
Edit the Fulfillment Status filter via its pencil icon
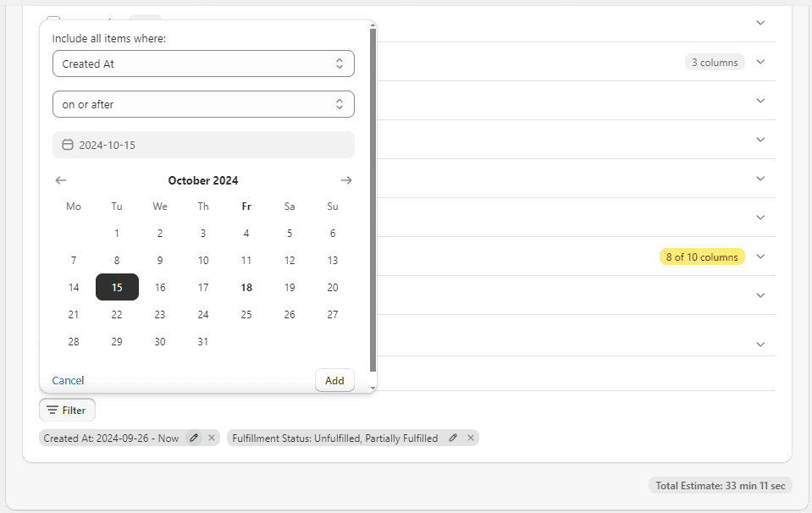453,438
